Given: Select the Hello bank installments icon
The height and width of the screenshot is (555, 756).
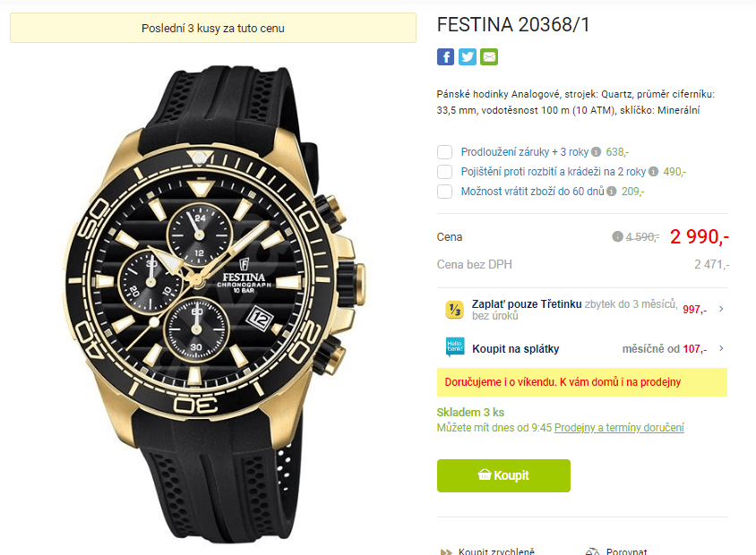Looking at the screenshot, I should click(x=455, y=345).
